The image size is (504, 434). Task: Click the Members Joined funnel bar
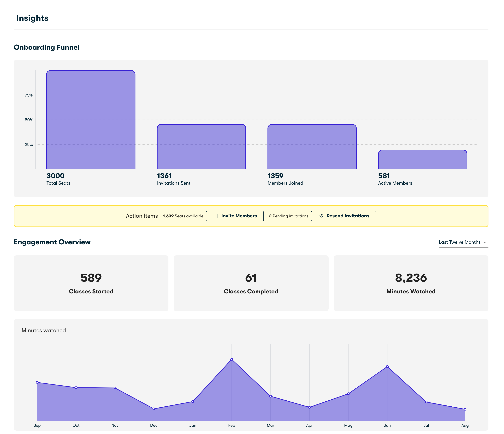pyautogui.click(x=312, y=147)
